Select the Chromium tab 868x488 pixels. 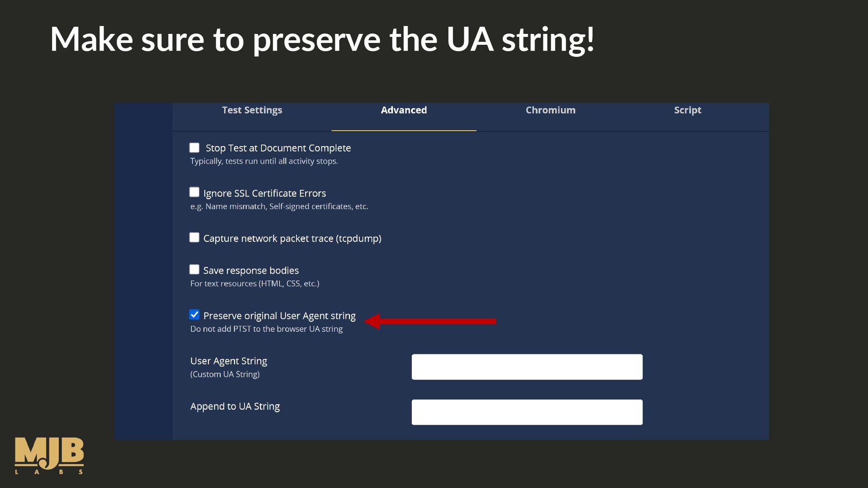tap(550, 110)
